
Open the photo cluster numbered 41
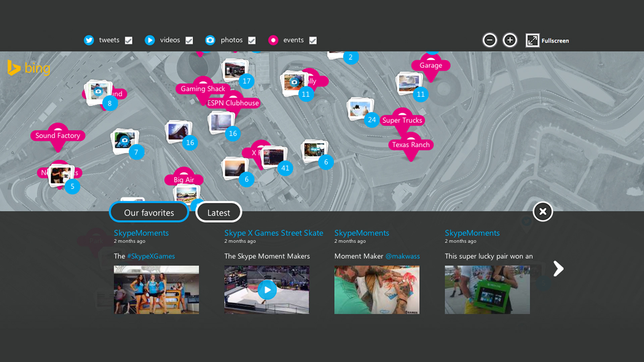[285, 168]
